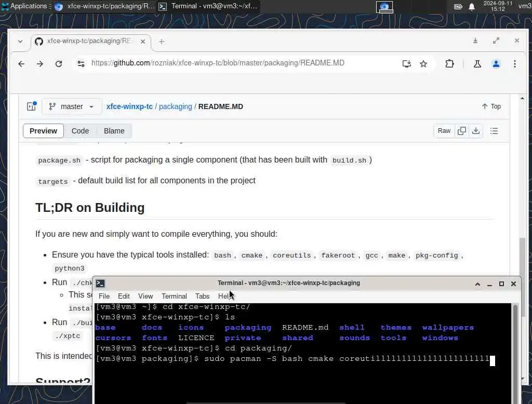Open a new browser tab
Image resolution: width=532 pixels, height=404 pixels.
click(x=162, y=42)
